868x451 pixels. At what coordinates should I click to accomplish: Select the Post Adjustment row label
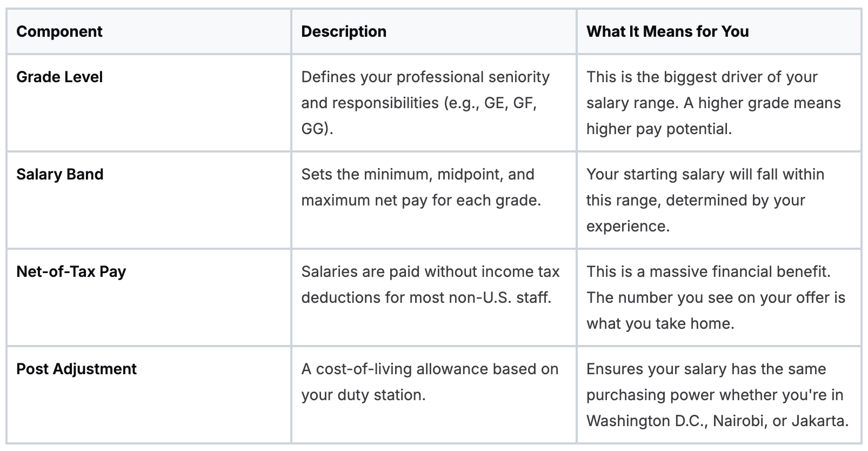tap(77, 369)
